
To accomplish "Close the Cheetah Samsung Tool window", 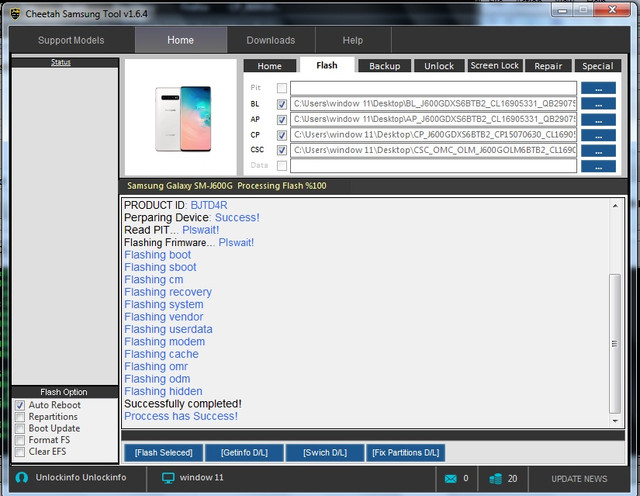I will 612,10.
